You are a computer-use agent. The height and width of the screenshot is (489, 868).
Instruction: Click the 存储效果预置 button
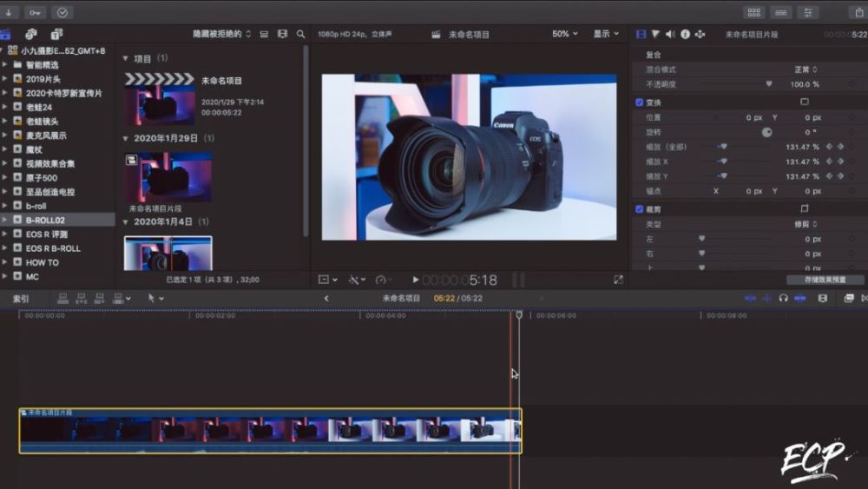[825, 280]
